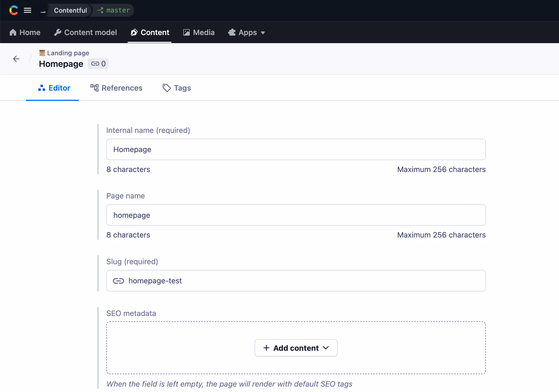Click the Contentful logo
The image size is (559, 392).
(13, 10)
